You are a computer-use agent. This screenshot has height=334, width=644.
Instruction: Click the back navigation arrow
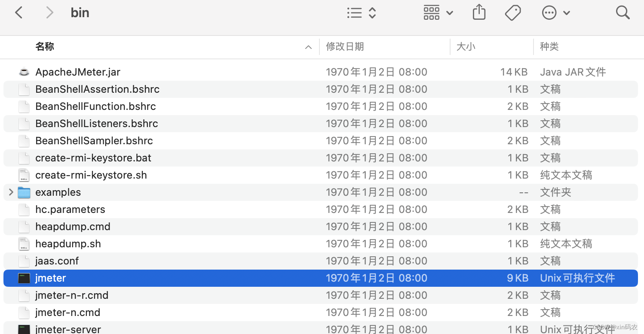tap(19, 12)
